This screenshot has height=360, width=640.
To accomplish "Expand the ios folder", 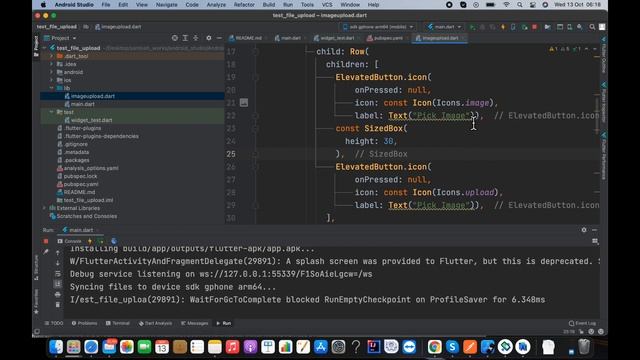I will (x=51, y=80).
